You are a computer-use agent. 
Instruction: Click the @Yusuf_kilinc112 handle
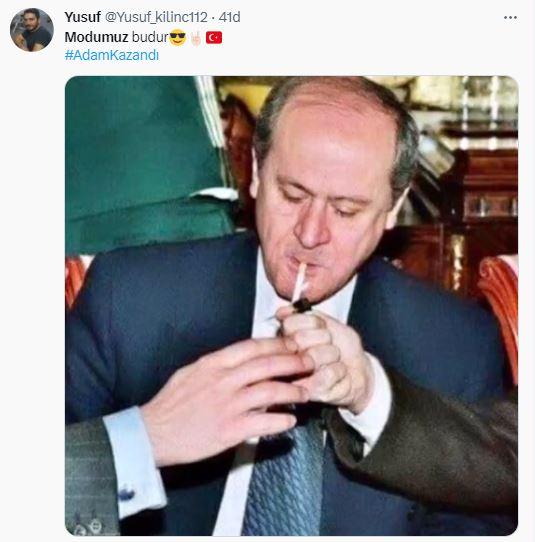point(156,17)
